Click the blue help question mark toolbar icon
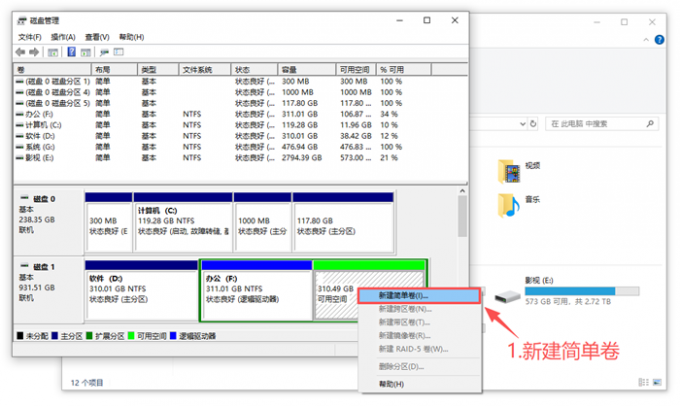 (x=72, y=52)
